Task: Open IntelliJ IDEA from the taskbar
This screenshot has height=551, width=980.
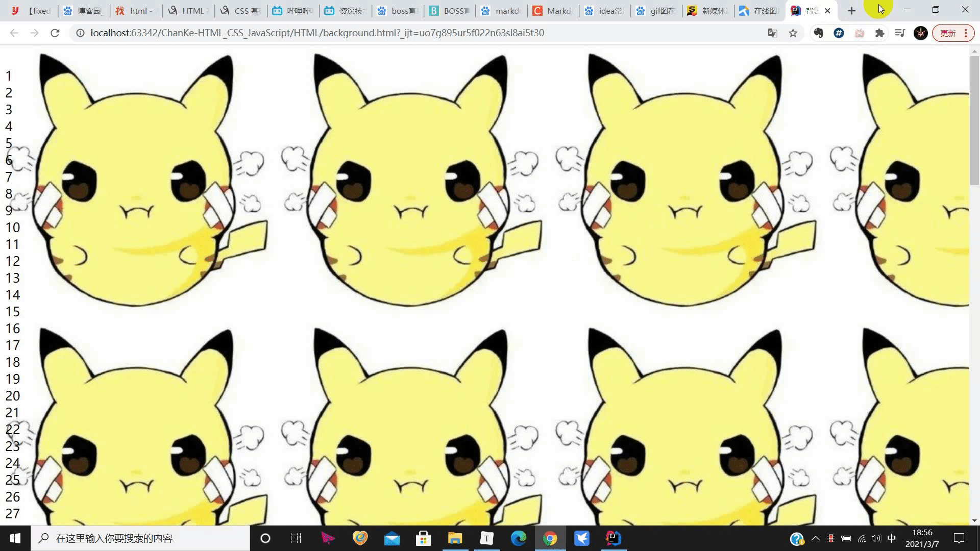Action: pyautogui.click(x=613, y=538)
